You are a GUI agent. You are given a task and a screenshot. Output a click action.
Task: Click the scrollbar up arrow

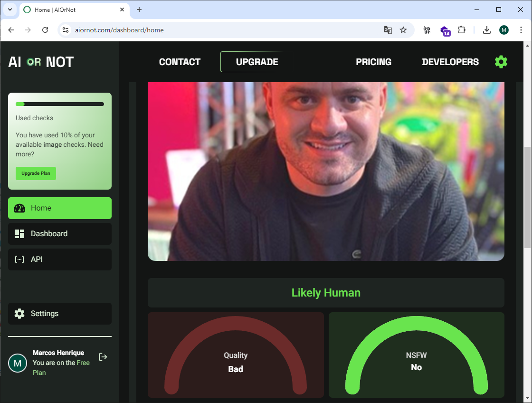tap(527, 45)
